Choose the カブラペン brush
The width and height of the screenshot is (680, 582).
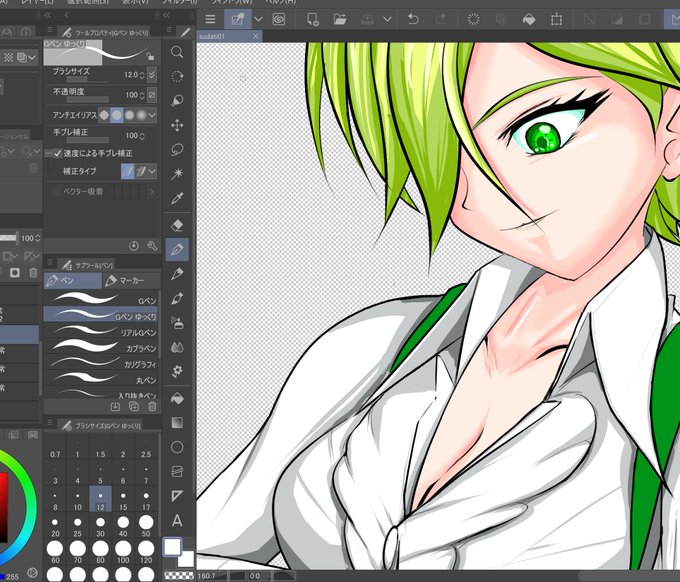101,347
